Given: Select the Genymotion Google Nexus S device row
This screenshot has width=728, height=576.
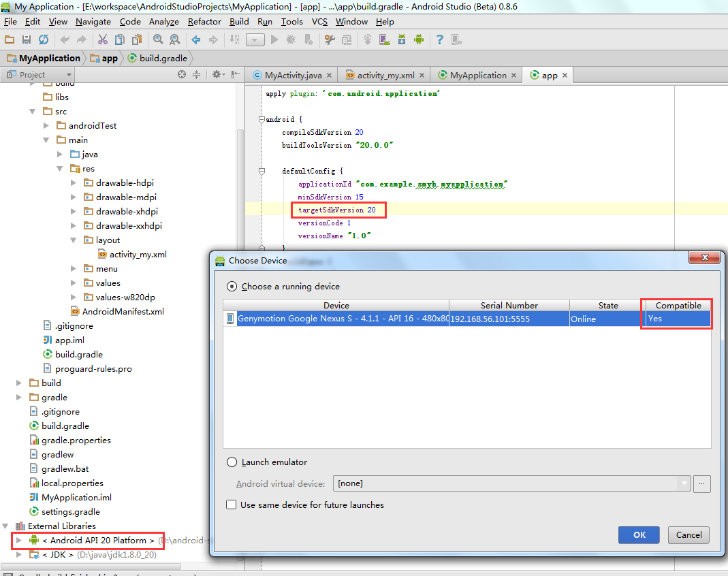Looking at the screenshot, I should (467, 319).
